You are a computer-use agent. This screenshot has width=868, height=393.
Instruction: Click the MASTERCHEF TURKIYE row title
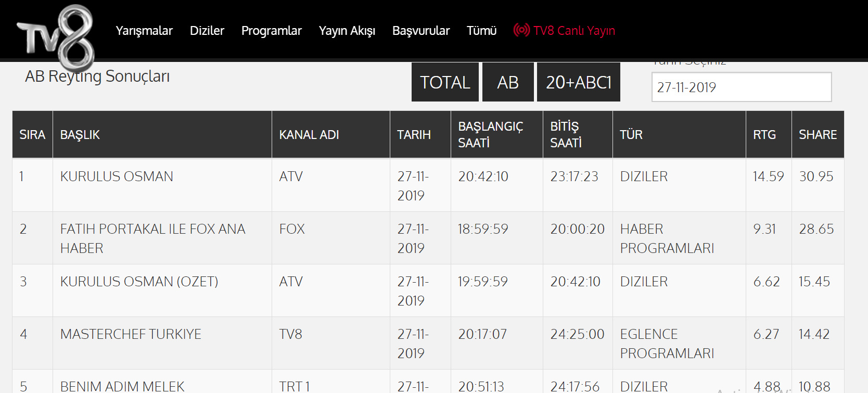point(131,334)
